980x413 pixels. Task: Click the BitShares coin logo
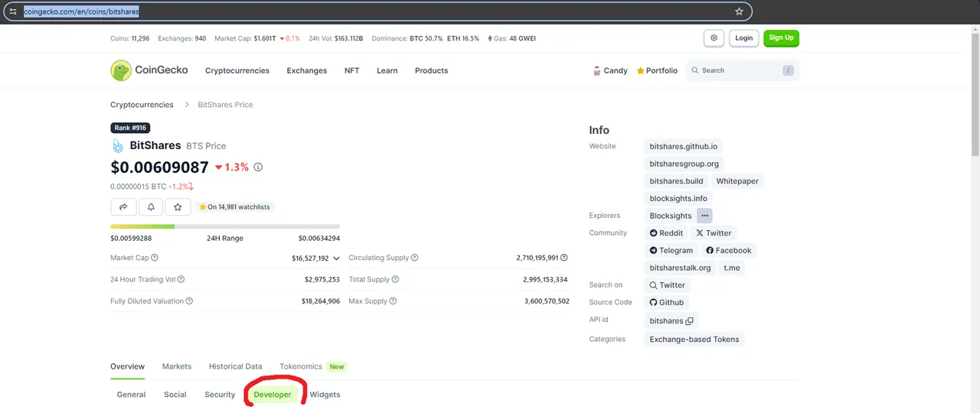click(x=118, y=145)
